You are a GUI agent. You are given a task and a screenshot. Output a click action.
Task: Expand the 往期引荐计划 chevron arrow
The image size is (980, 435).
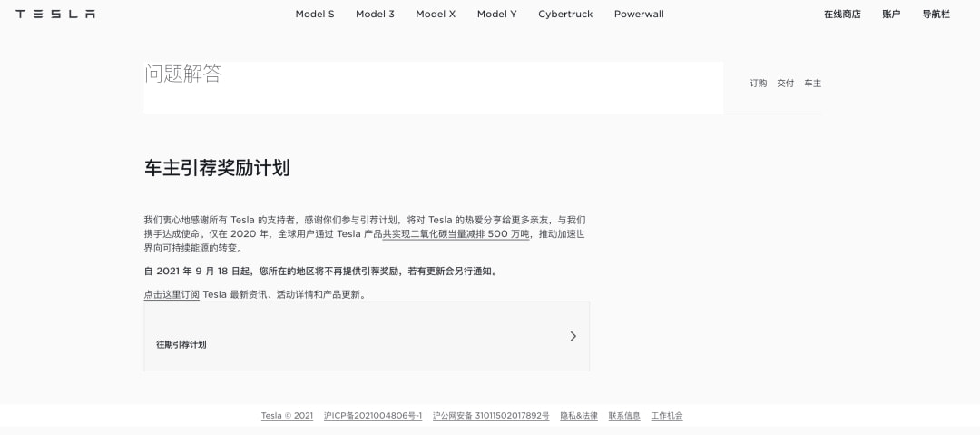(x=573, y=336)
